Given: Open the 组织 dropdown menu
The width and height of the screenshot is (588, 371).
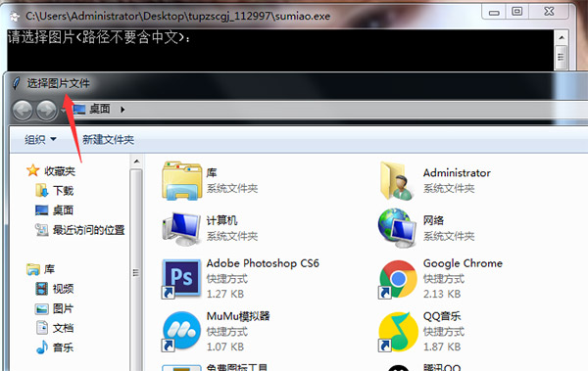Looking at the screenshot, I should point(40,139).
